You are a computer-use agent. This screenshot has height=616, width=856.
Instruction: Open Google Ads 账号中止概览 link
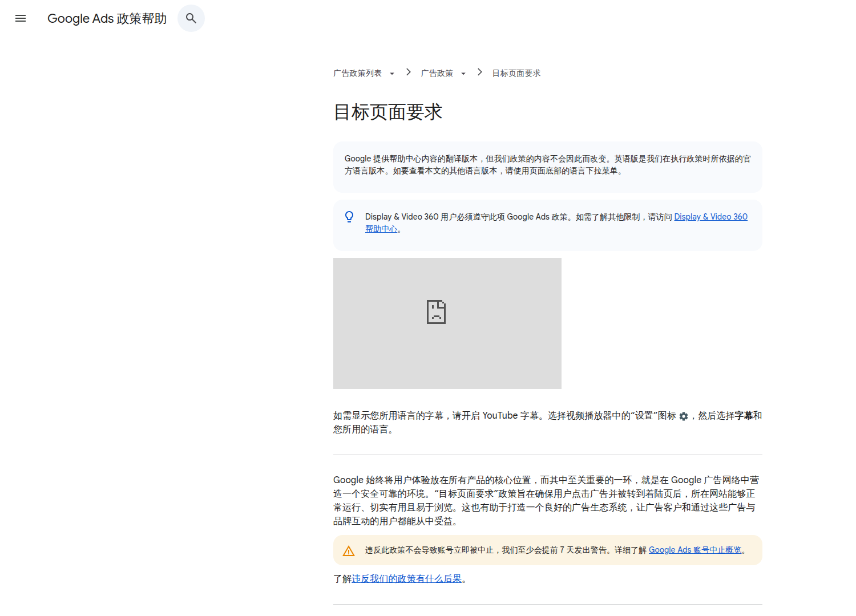[x=695, y=550]
